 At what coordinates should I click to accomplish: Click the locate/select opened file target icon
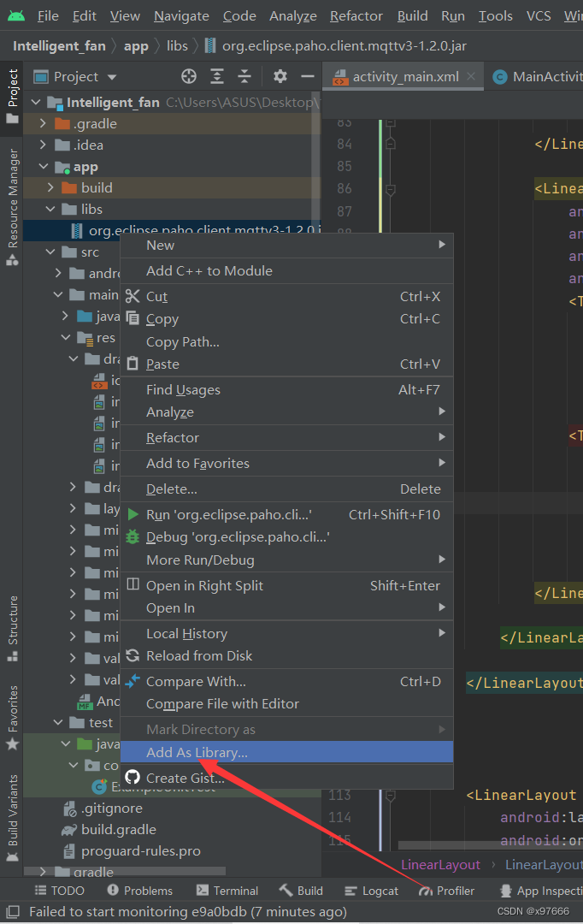tap(189, 77)
